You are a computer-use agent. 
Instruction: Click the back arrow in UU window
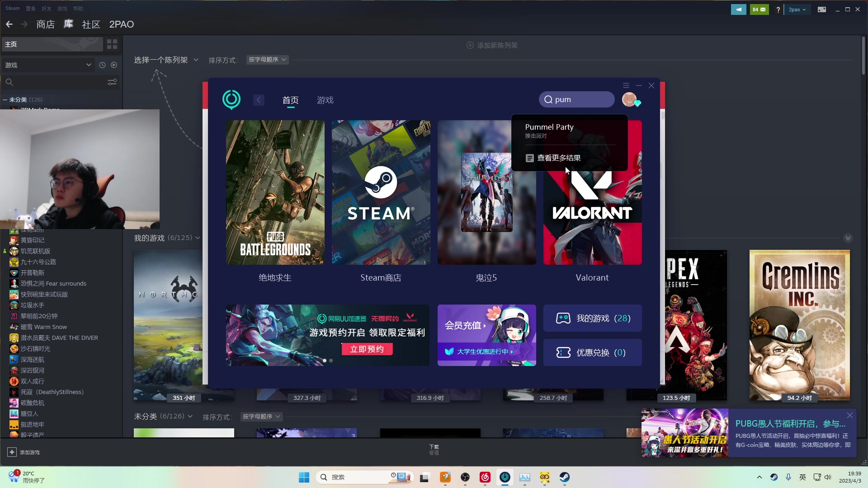[x=259, y=100]
